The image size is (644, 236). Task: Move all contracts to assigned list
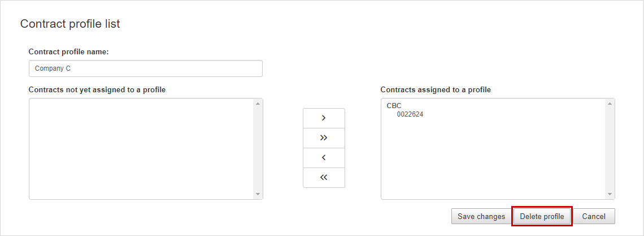click(x=324, y=138)
